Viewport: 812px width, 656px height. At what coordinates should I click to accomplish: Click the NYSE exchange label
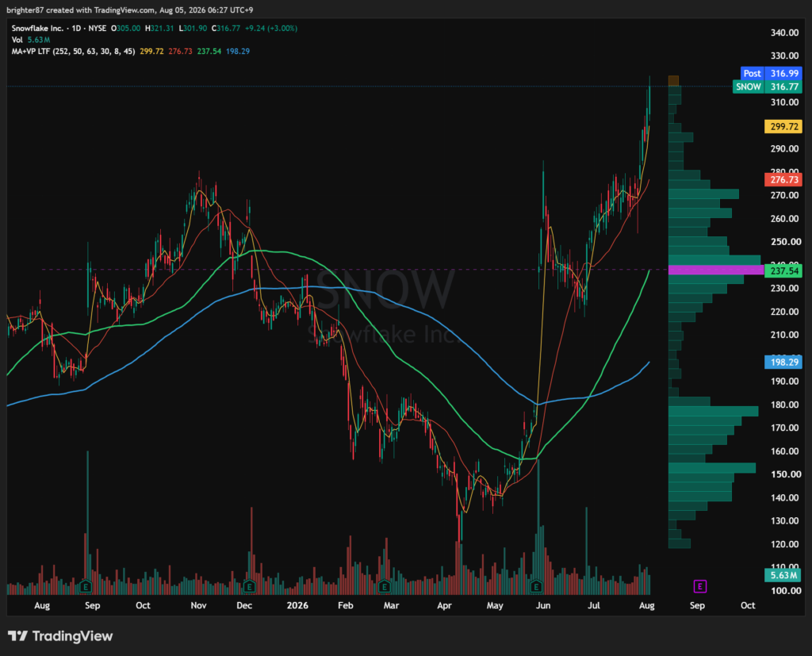[x=97, y=29]
